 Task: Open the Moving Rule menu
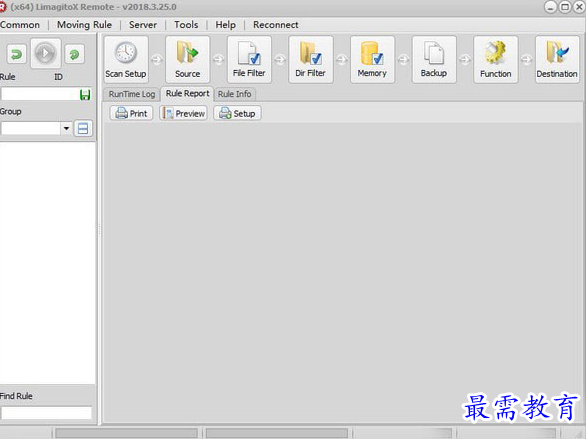coord(84,25)
